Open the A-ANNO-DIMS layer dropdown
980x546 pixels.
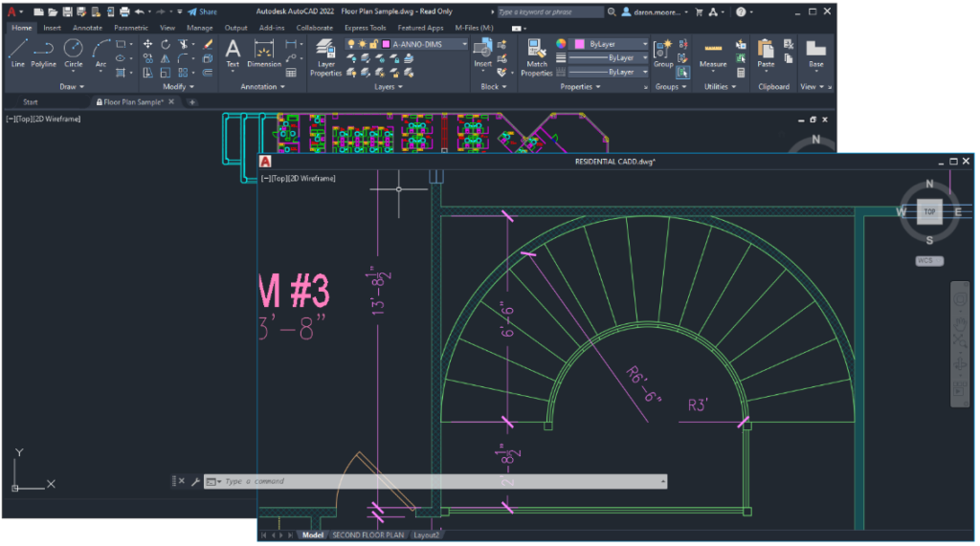[464, 44]
